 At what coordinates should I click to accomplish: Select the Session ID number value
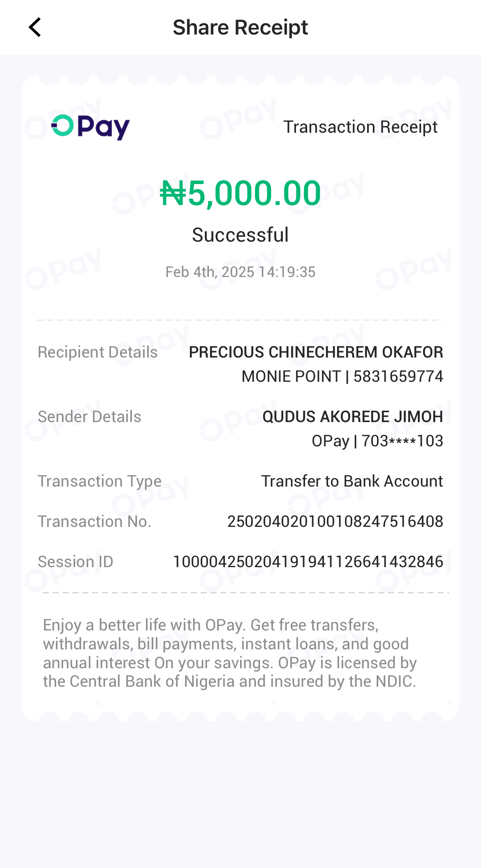click(x=308, y=562)
